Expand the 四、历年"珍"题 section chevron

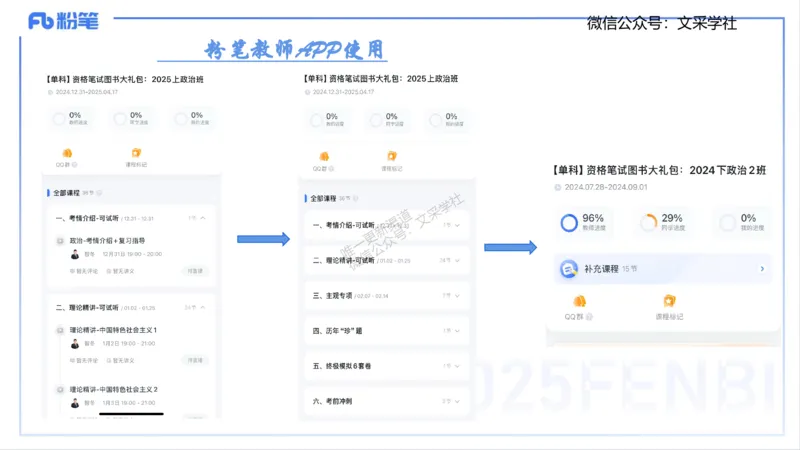click(457, 331)
